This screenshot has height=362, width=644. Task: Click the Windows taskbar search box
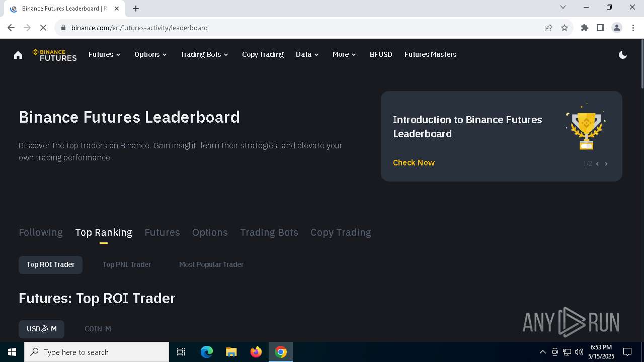(x=97, y=352)
